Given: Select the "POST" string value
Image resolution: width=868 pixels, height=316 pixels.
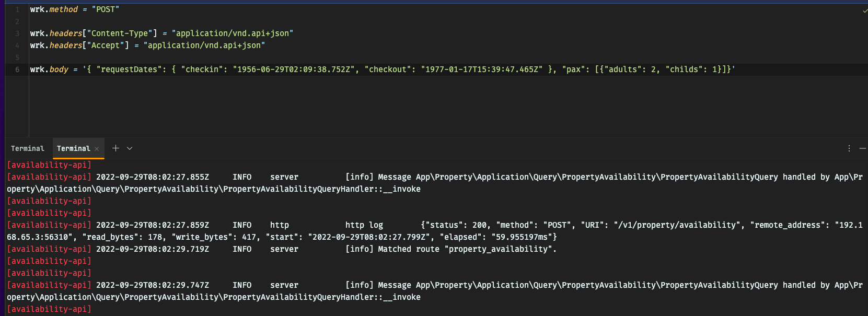Looking at the screenshot, I should [x=105, y=9].
